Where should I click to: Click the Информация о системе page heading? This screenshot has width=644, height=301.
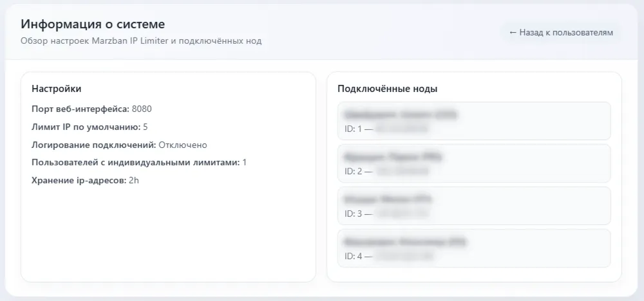pos(93,24)
